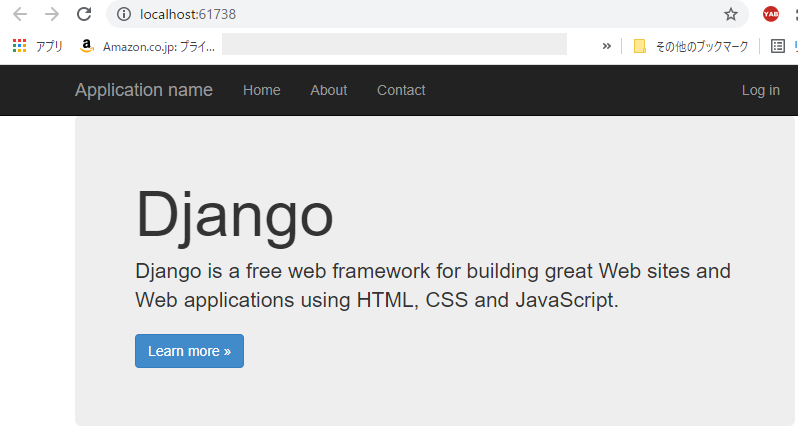Bookmark this page with the star icon
This screenshot has width=798, height=433.
pyautogui.click(x=731, y=14)
